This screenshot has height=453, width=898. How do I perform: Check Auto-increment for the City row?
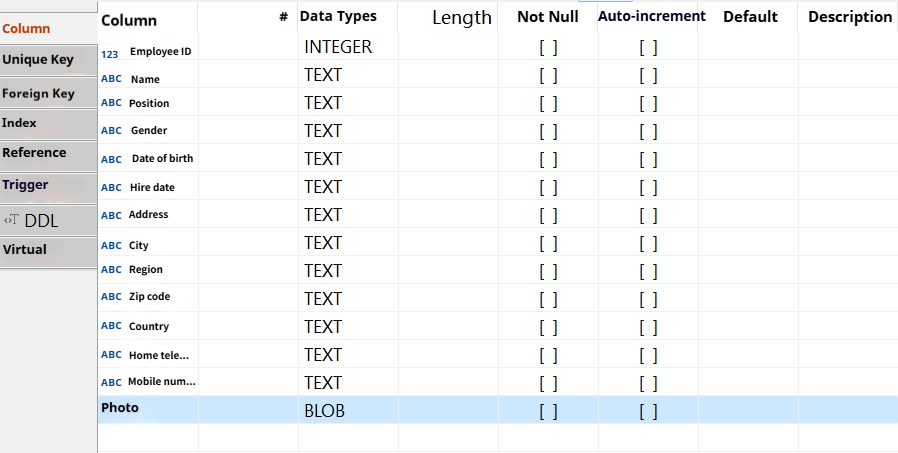[x=648, y=243]
